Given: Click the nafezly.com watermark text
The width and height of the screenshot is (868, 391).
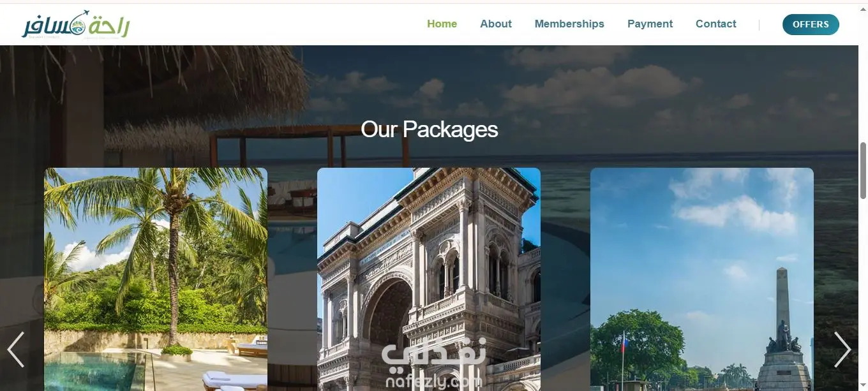Looking at the screenshot, I should coord(434,382).
